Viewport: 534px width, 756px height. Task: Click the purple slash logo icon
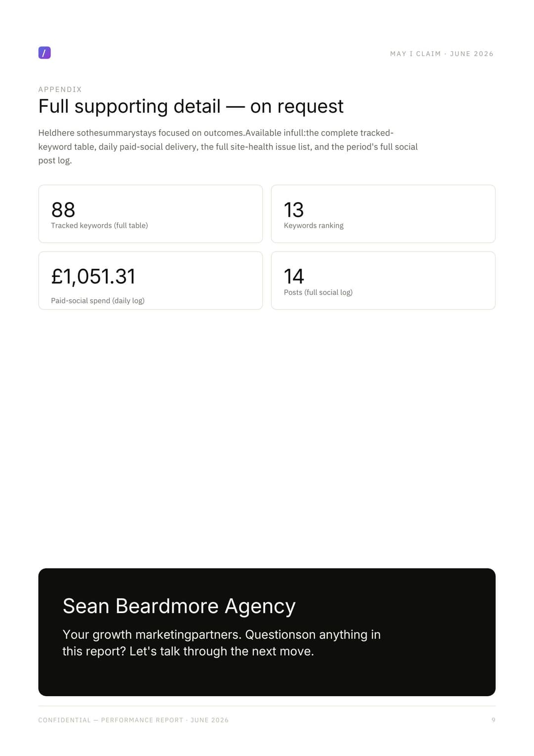click(x=44, y=53)
